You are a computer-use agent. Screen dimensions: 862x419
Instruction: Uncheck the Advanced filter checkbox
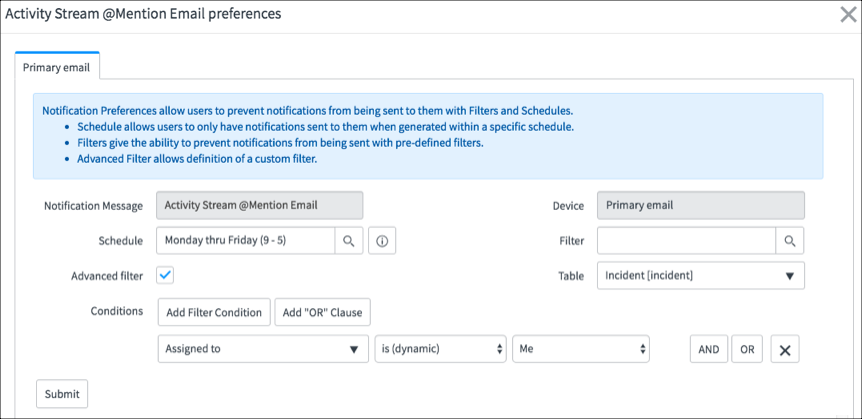coord(165,275)
